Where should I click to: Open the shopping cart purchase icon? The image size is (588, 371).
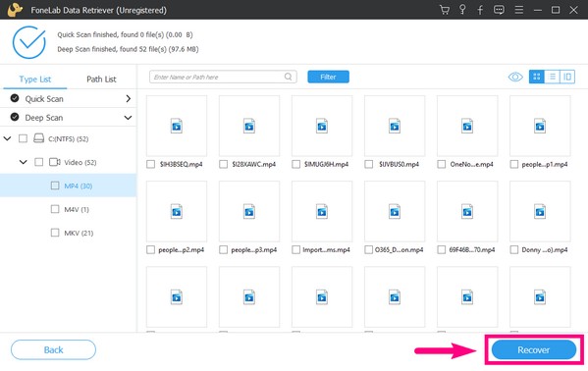445,10
